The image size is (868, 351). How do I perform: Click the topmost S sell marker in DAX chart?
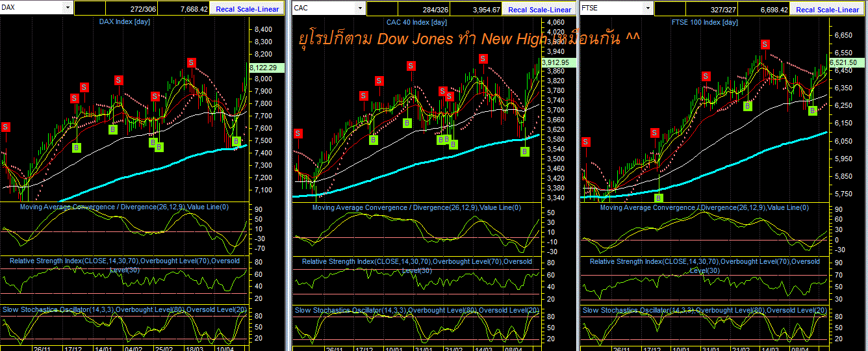click(192, 62)
